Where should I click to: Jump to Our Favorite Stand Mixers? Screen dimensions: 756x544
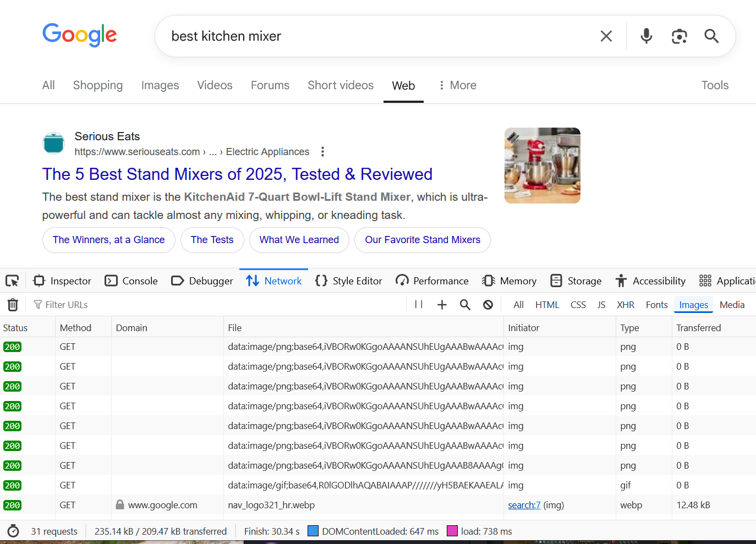pos(423,240)
